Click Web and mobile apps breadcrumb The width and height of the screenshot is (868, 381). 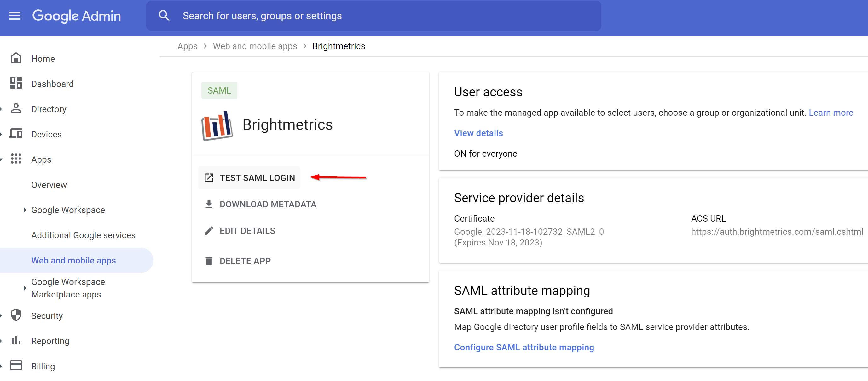click(255, 46)
